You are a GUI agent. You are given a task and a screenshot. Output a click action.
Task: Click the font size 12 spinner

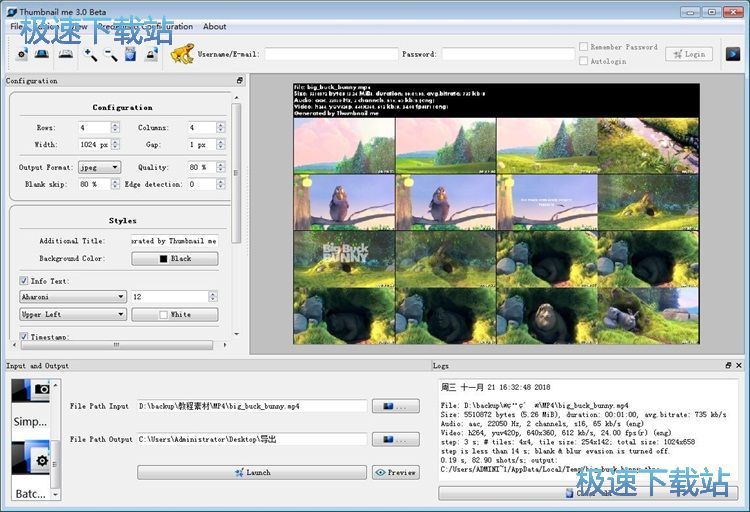click(213, 297)
